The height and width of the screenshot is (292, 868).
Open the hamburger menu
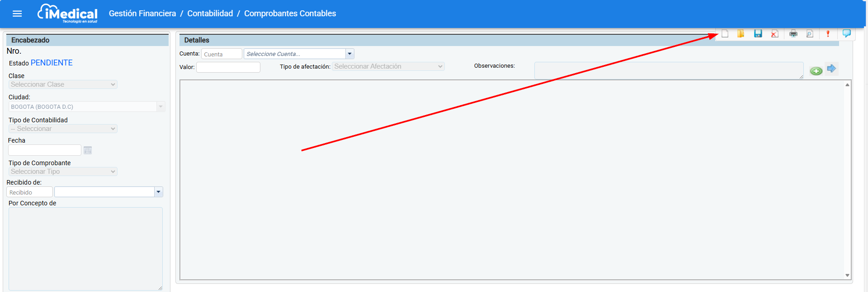17,14
